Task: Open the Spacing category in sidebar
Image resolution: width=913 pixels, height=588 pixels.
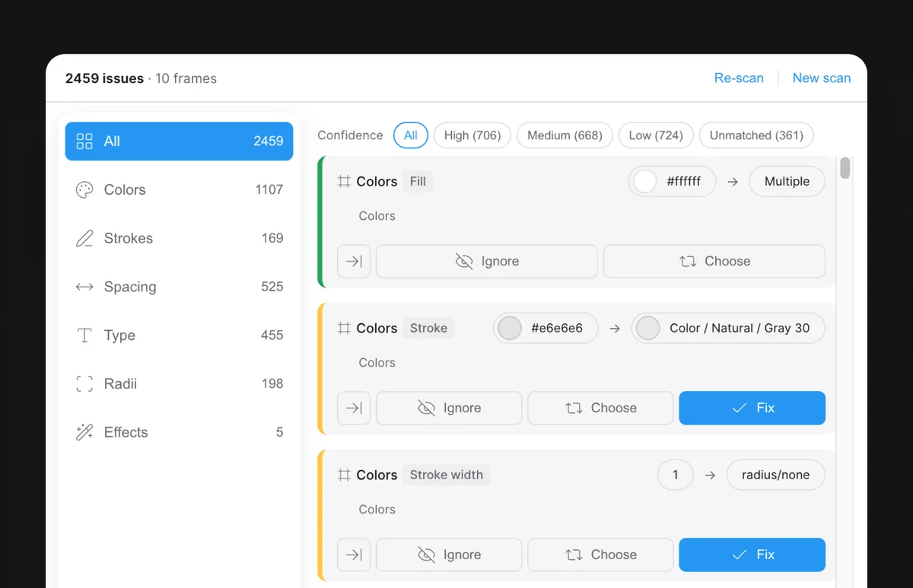Action: pyautogui.click(x=179, y=287)
